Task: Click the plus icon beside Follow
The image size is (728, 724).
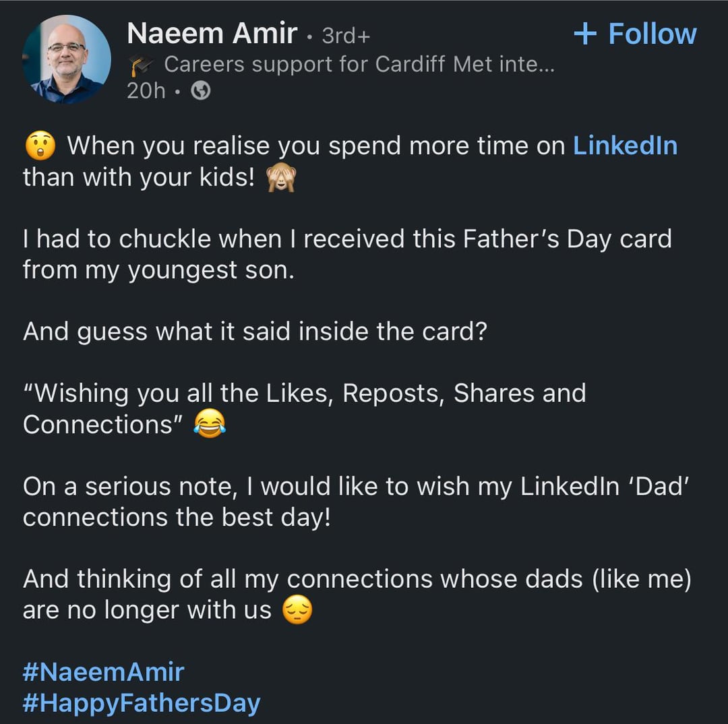Action: point(586,34)
